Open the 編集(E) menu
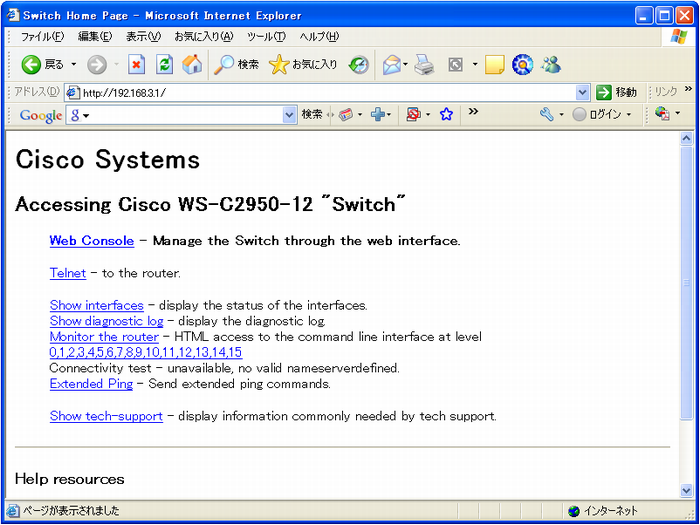This screenshot has width=700, height=525. (95, 37)
